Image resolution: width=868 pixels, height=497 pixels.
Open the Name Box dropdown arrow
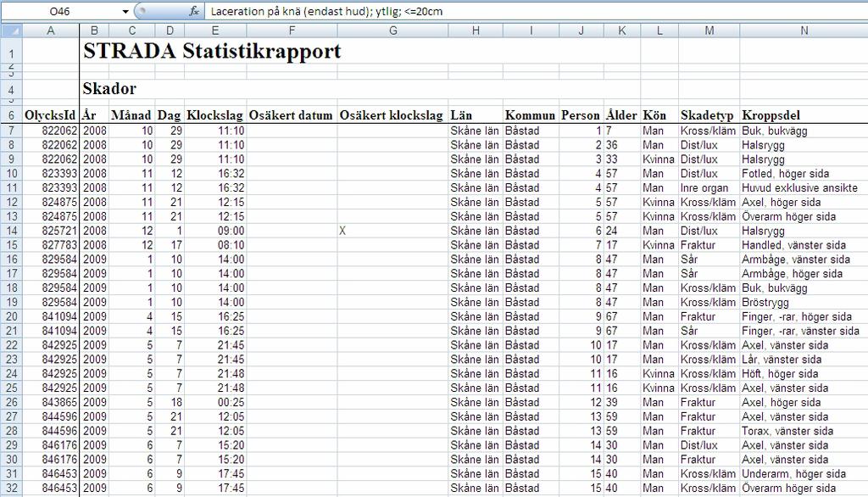pos(125,12)
